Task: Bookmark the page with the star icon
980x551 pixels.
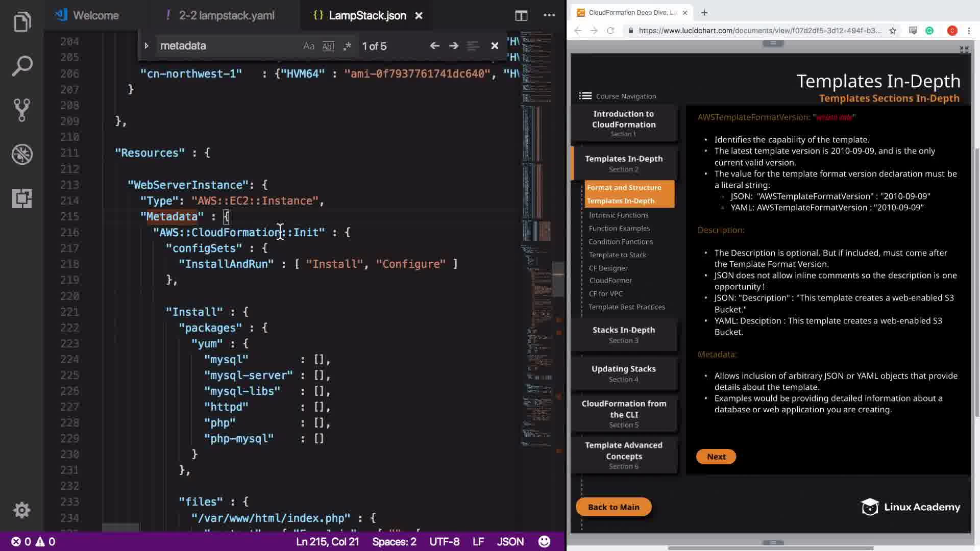Action: coord(893,31)
